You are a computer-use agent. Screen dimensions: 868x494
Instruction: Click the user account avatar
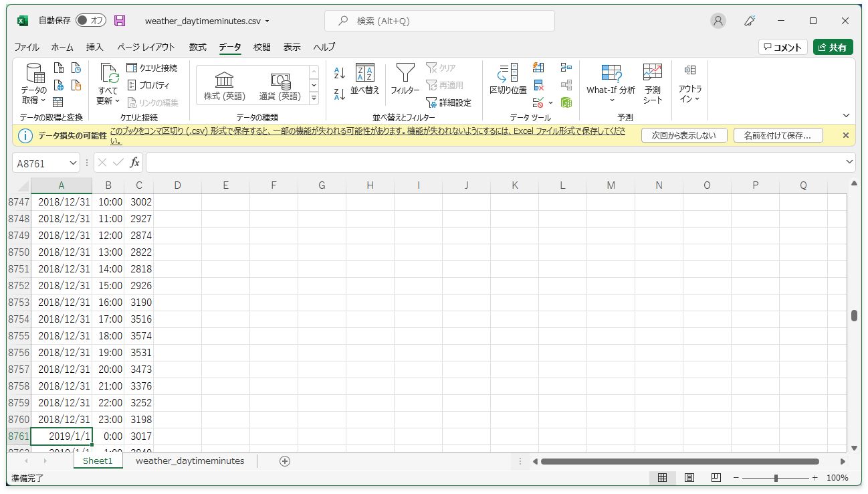718,21
